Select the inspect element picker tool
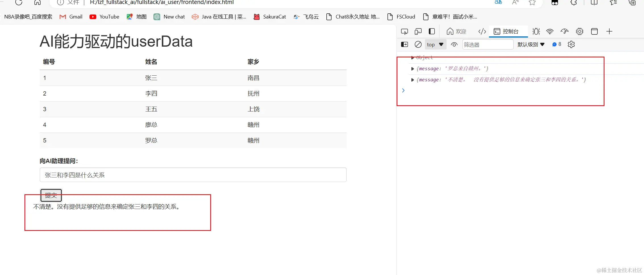Viewport: 644px width, 275px height. point(404,31)
